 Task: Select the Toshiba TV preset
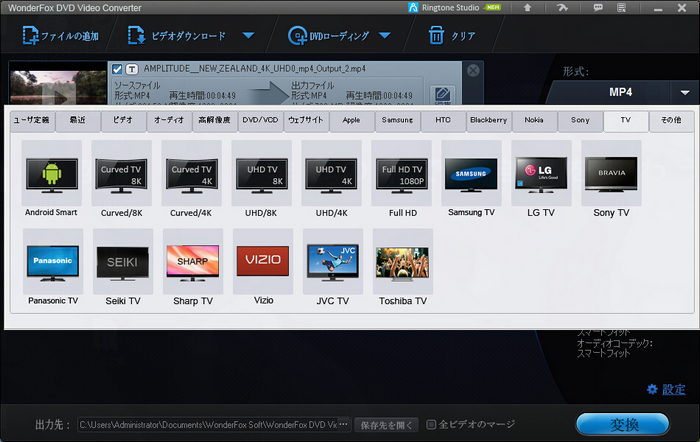point(403,267)
